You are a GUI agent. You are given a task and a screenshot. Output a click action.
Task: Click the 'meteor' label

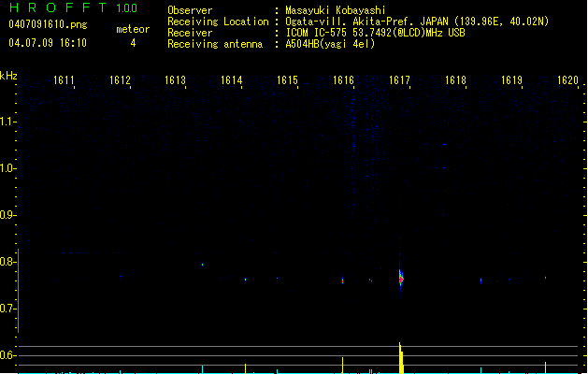[133, 29]
